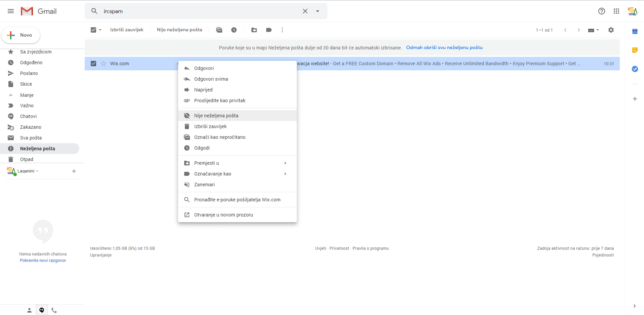Open the Google apps grid

pyautogui.click(x=616, y=11)
